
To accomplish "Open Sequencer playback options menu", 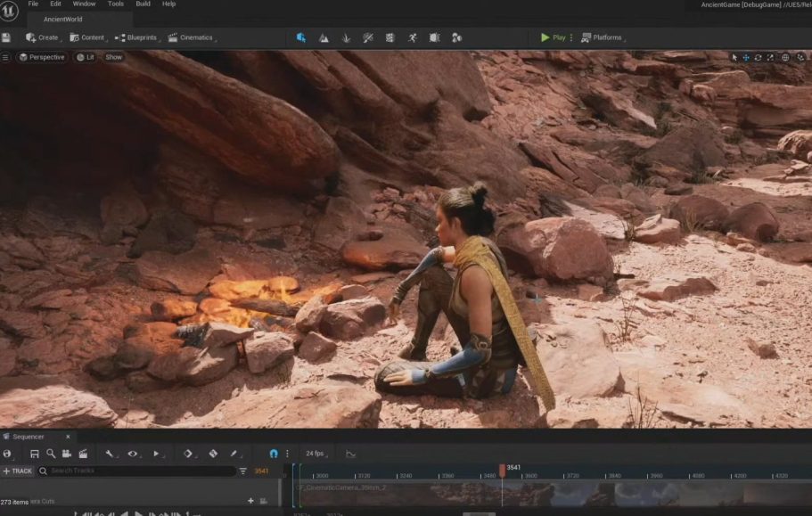I will click(x=156, y=454).
